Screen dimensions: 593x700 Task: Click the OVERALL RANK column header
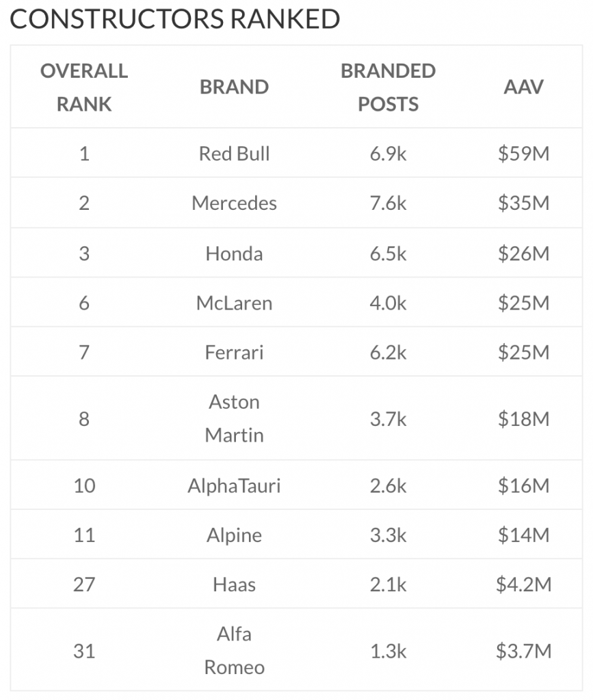point(84,87)
